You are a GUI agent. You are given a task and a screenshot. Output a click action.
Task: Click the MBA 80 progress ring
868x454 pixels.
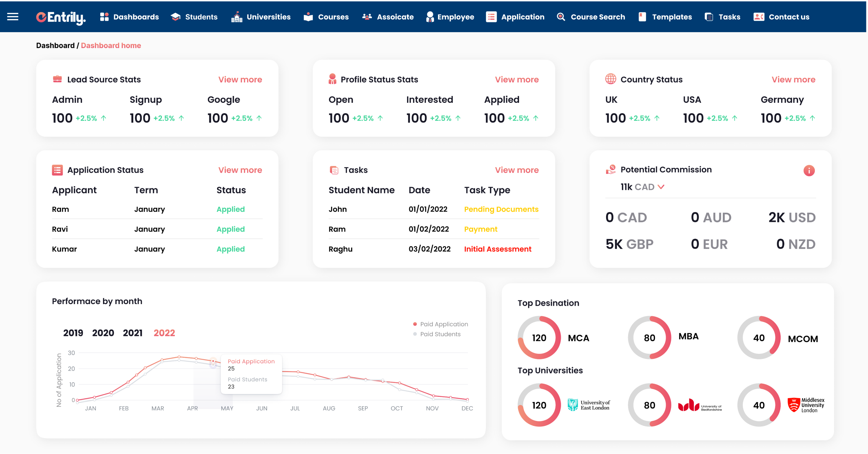[649, 337]
